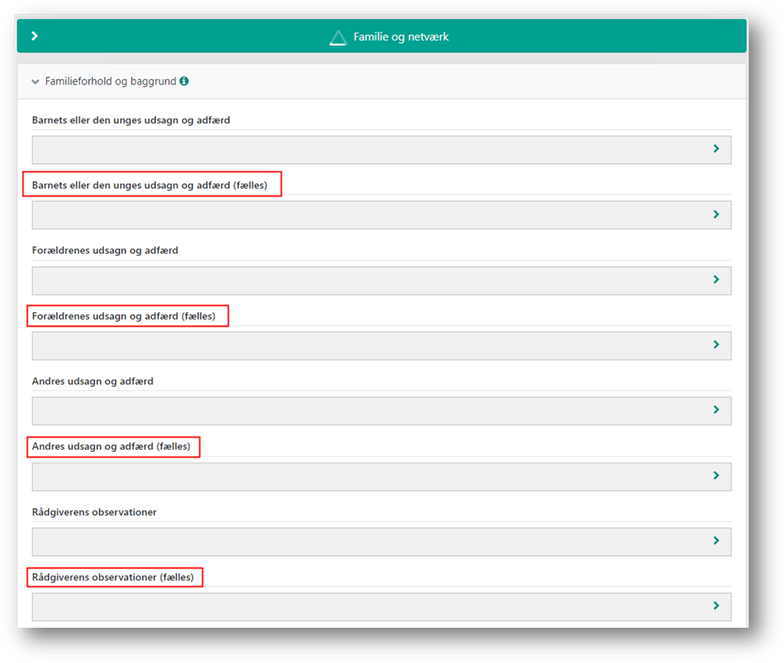784x663 pixels.
Task: Click the arrow in Rådgiverens observationer (fælles) field
Action: 716,606
